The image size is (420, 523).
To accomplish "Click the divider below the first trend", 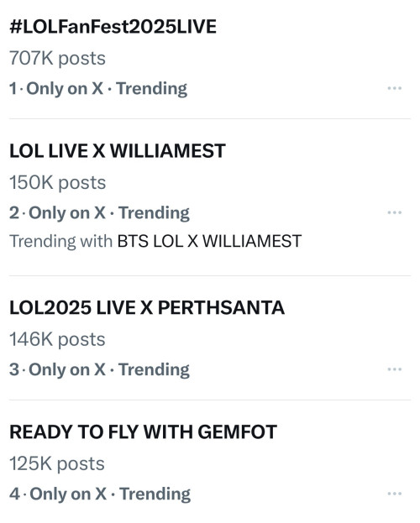I will [210, 118].
